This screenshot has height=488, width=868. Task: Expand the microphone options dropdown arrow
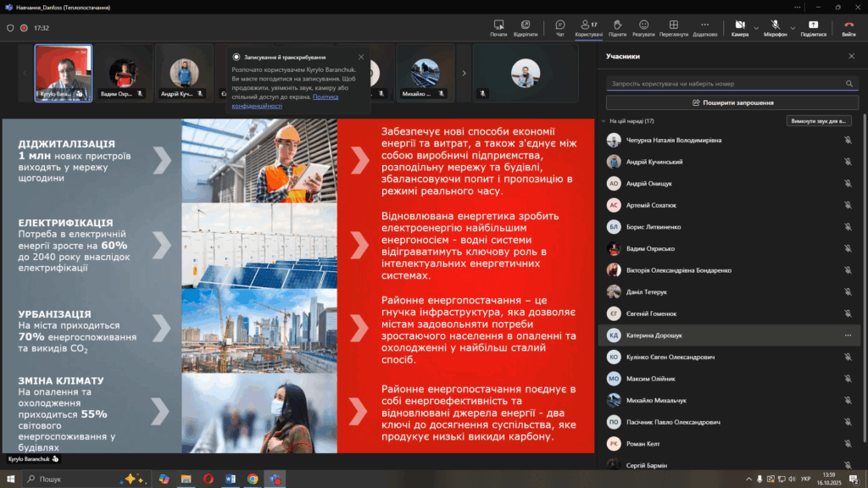(x=793, y=27)
